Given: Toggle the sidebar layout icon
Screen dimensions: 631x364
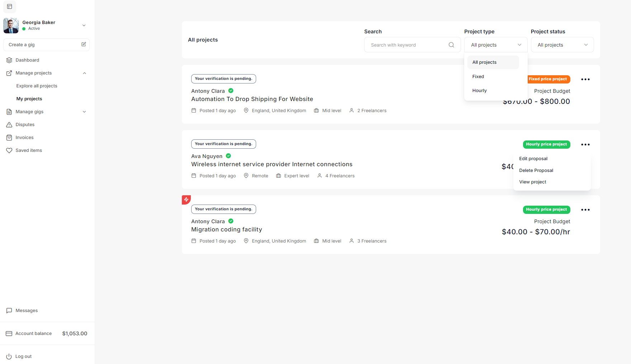Looking at the screenshot, I should click(10, 6).
